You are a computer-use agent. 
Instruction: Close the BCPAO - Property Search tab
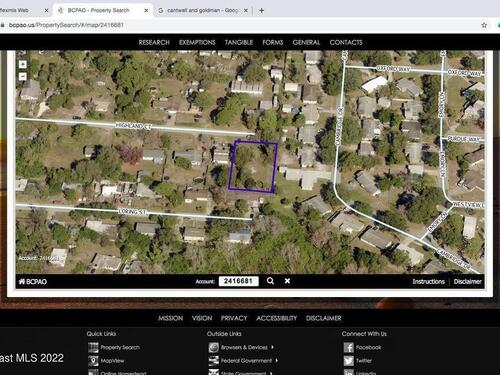click(x=146, y=11)
